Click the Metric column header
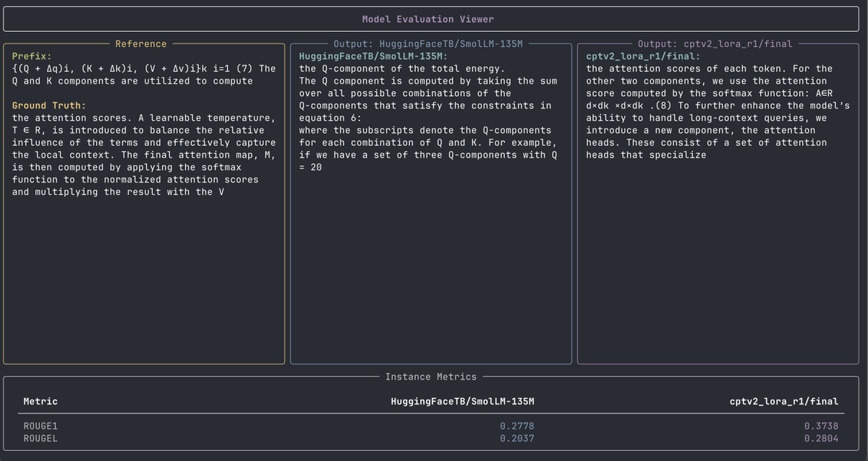Screen dimensions: 868x461 point(41,401)
